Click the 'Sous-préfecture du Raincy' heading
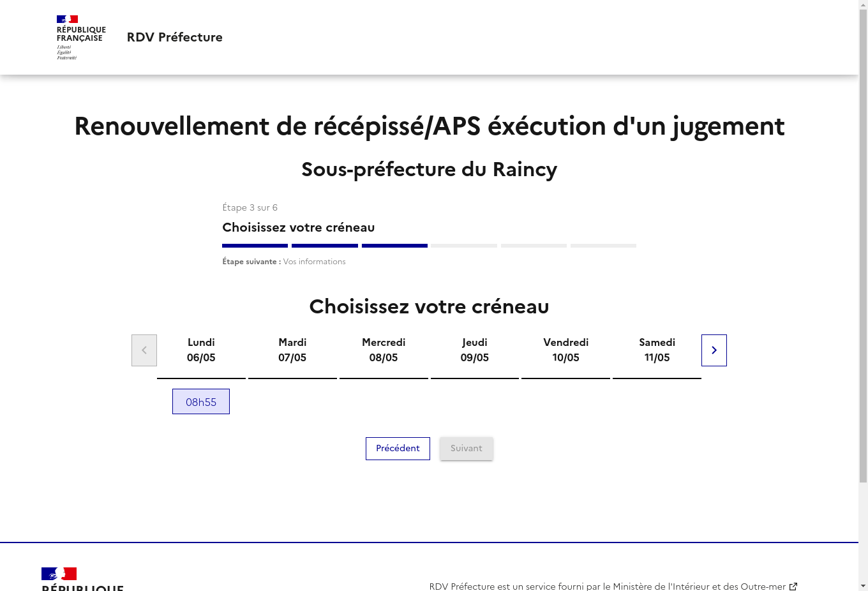Image resolution: width=868 pixels, height=591 pixels. click(x=429, y=169)
